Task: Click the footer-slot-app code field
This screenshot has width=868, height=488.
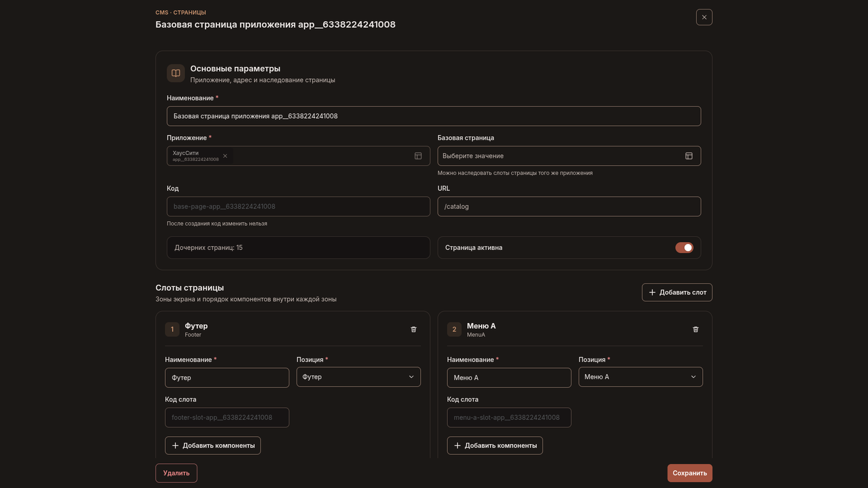Action: click(x=227, y=418)
